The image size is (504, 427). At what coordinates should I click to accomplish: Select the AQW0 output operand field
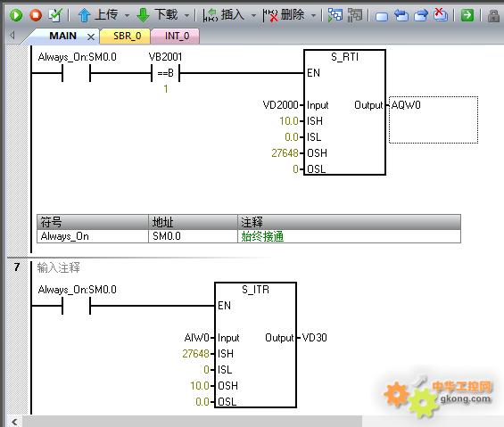[x=434, y=119]
